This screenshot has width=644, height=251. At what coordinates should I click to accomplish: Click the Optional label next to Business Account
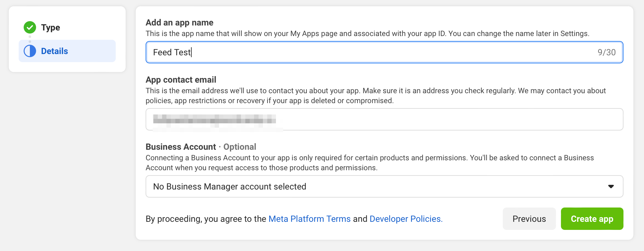(x=240, y=147)
